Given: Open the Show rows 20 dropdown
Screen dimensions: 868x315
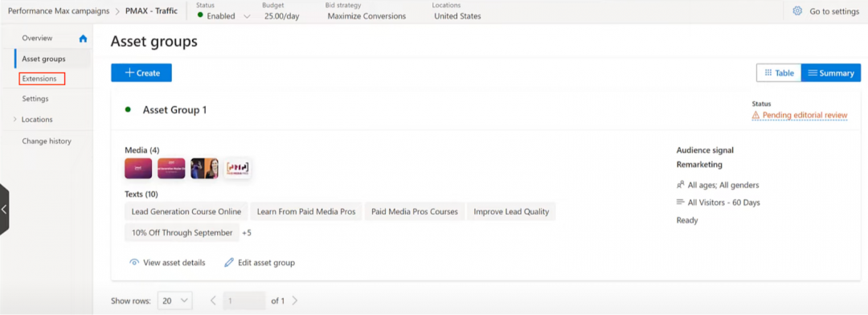Looking at the screenshot, I should (175, 301).
